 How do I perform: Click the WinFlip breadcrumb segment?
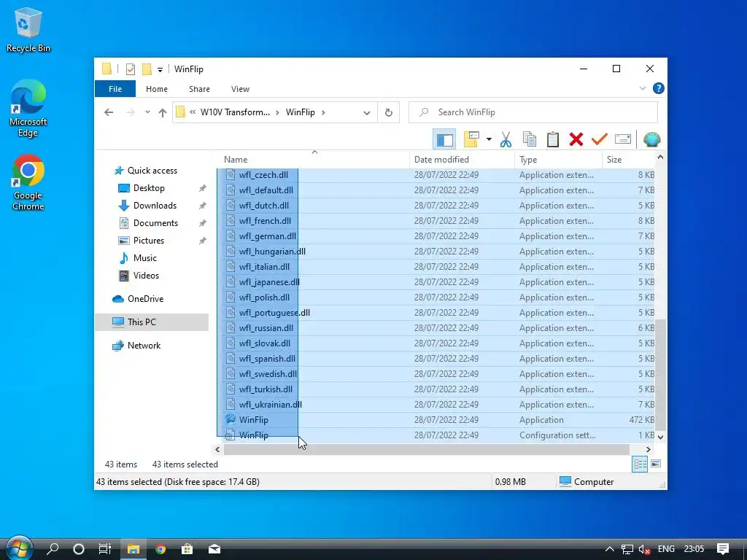pos(300,112)
